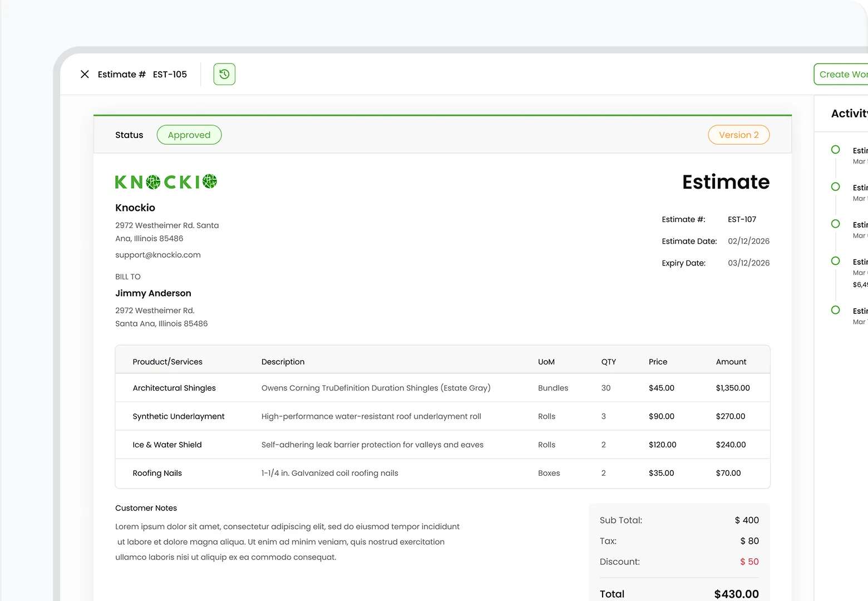Open the version history clock icon
The height and width of the screenshot is (601, 868).
pyautogui.click(x=224, y=74)
